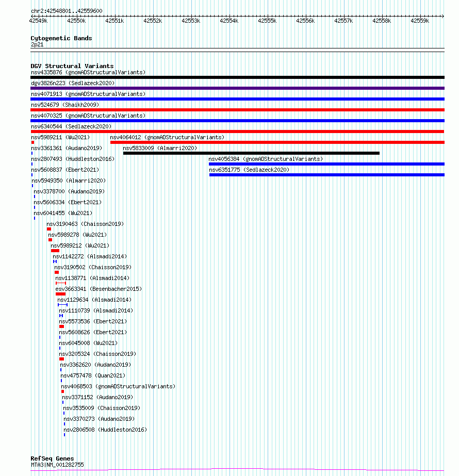The width and height of the screenshot is (459, 476).
Task: Click nsv3535009 (Chaisson2019) label
Action: (x=102, y=408)
